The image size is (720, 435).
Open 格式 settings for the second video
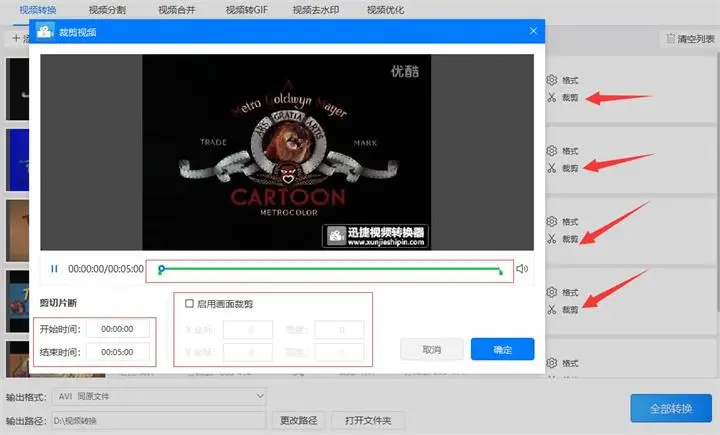point(563,151)
